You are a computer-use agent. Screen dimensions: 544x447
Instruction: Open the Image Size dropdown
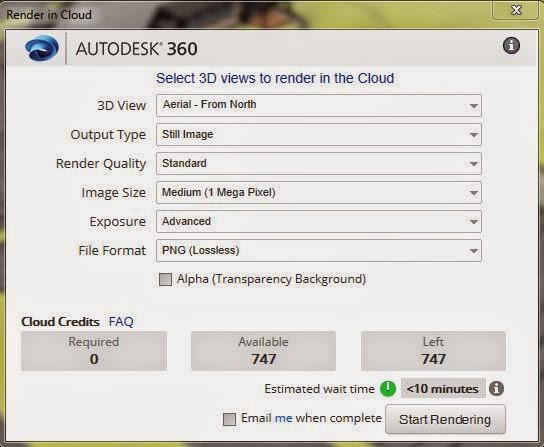click(319, 192)
